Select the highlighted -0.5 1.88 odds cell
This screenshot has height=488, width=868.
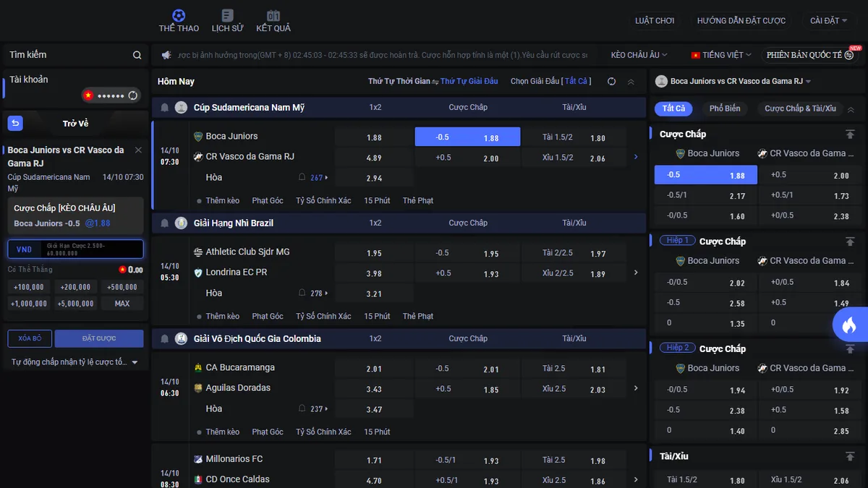(467, 137)
